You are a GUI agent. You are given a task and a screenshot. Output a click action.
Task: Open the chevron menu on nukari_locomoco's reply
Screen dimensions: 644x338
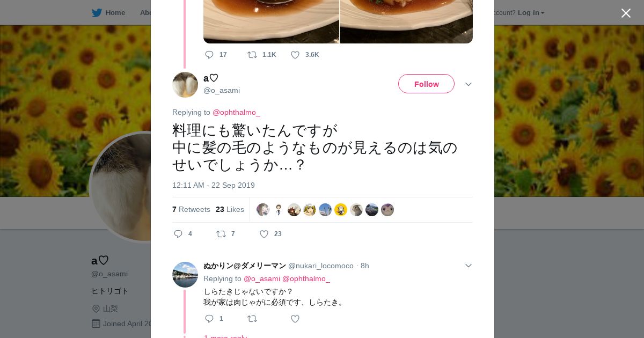click(x=468, y=266)
